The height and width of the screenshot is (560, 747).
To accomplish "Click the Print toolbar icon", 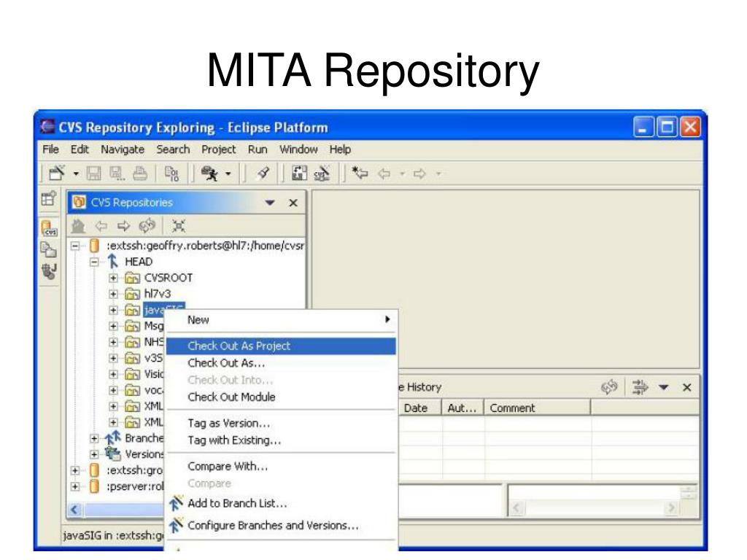I will tap(140, 174).
